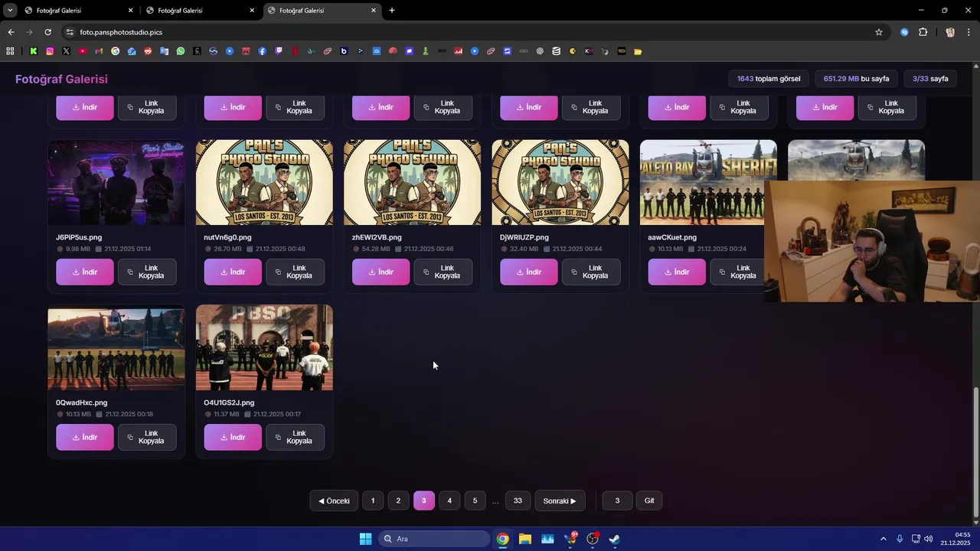The width and height of the screenshot is (980, 551).
Task: Click the Git button
Action: tap(649, 500)
